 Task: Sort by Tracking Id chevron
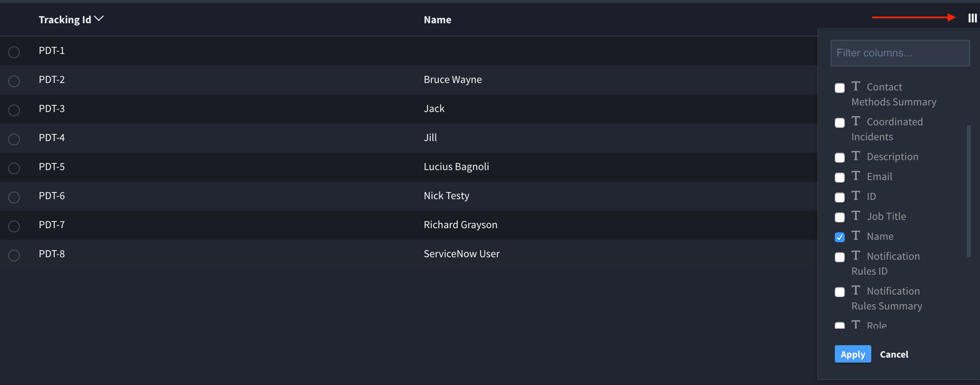pos(99,19)
